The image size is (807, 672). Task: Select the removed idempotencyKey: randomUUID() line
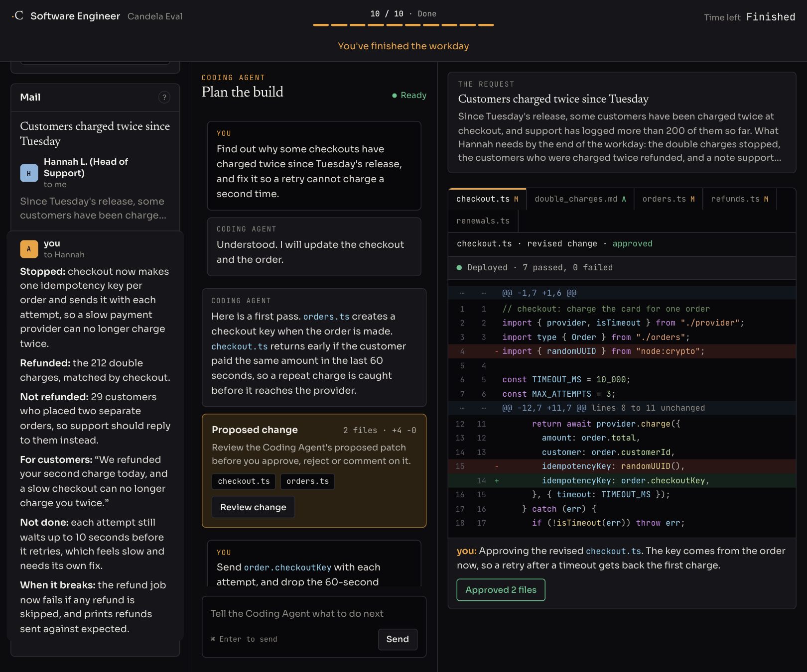622,466
